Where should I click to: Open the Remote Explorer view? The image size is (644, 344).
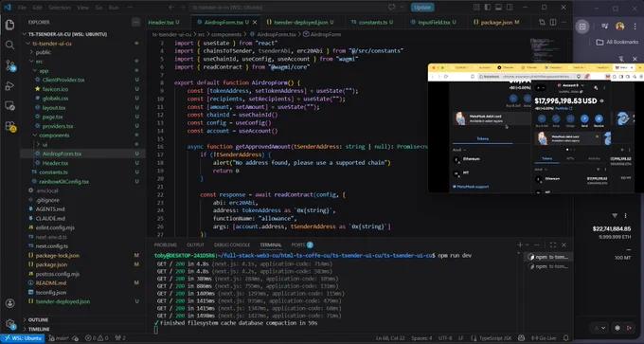tap(9, 106)
